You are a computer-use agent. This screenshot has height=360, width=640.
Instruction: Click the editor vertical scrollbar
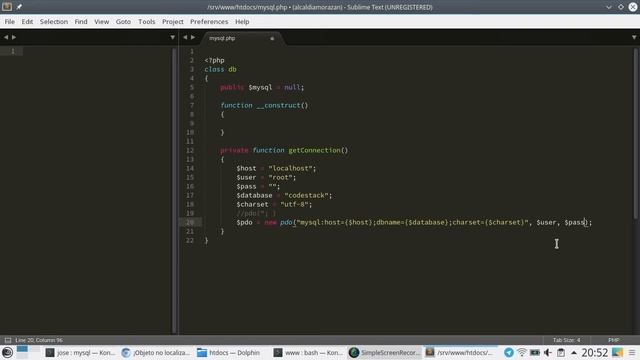click(x=635, y=135)
